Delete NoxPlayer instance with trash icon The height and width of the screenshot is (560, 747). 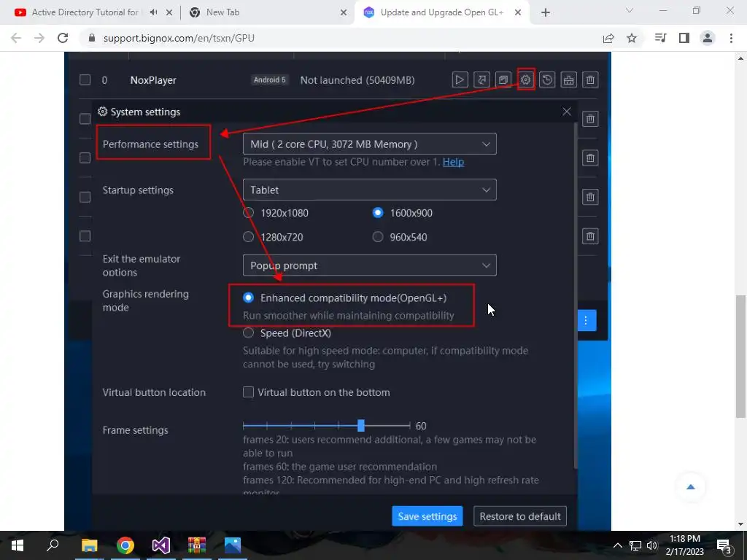click(x=590, y=80)
